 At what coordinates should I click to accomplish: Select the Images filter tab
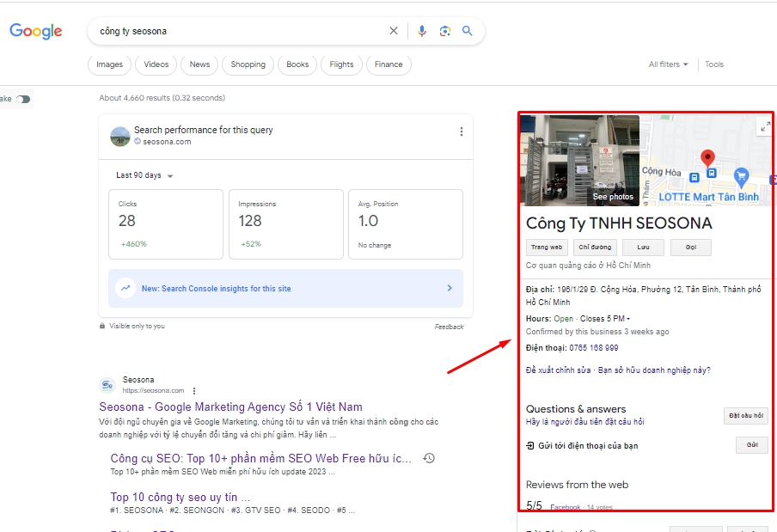(x=109, y=64)
